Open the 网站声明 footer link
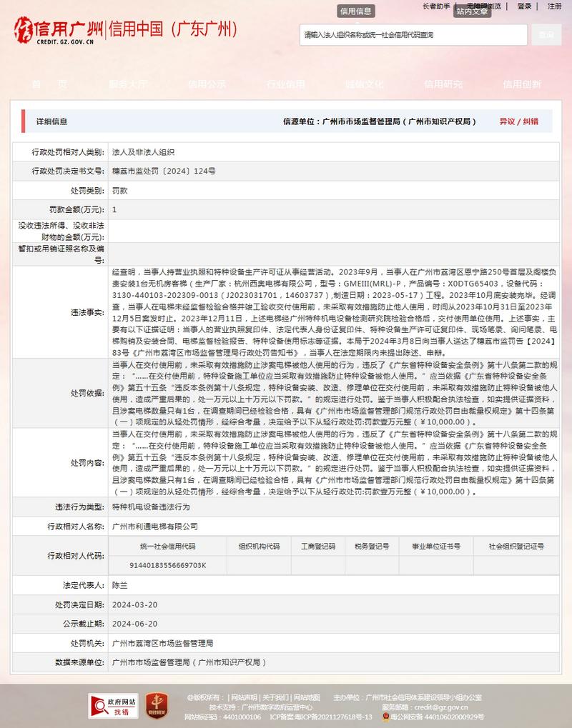Screen dimensions: 572x728 click(245, 697)
